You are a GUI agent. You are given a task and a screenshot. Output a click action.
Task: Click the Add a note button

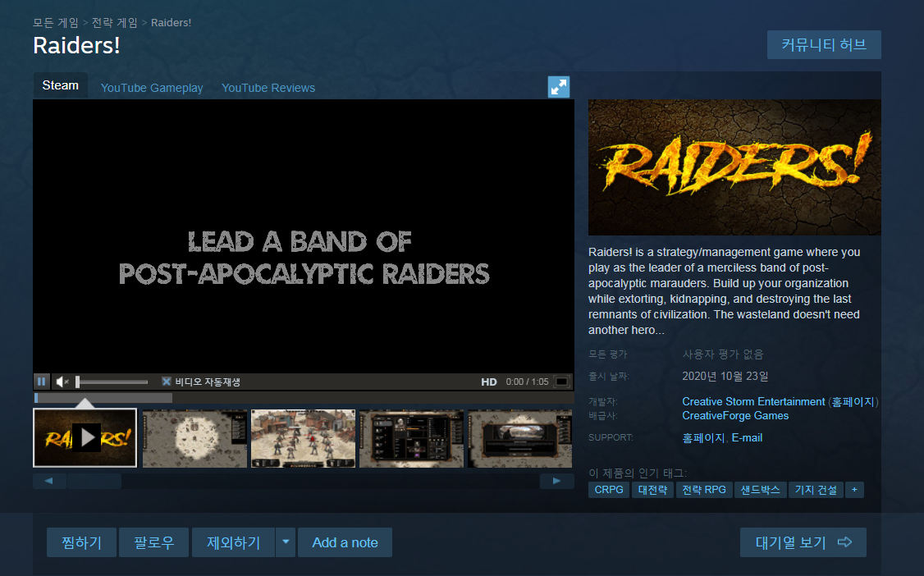345,542
